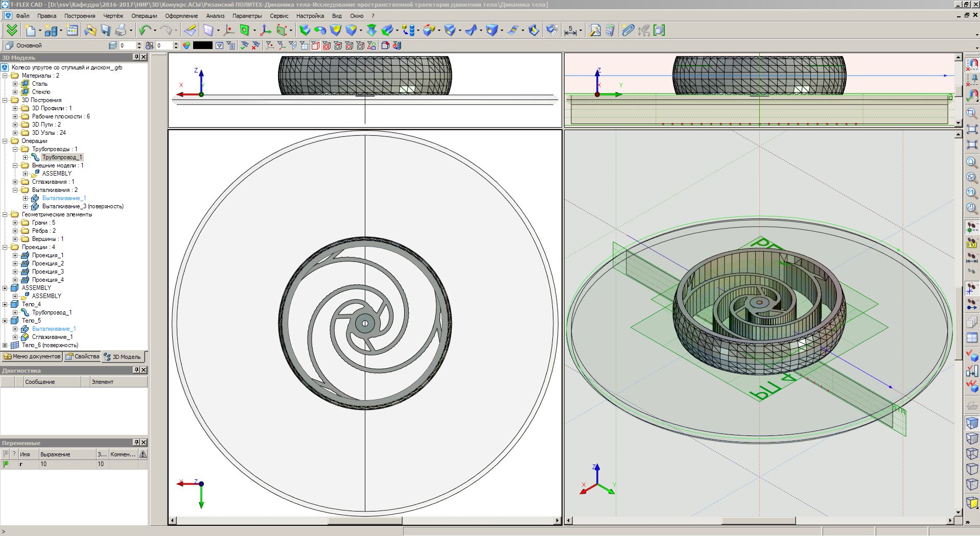Click the red magnet snap icon
This screenshot has height=536, width=980.
pos(972,65)
